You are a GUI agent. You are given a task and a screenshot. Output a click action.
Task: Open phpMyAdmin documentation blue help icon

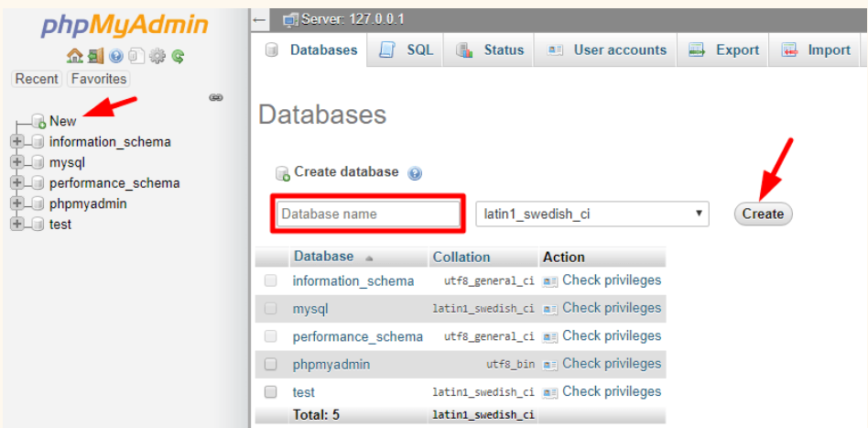point(115,55)
